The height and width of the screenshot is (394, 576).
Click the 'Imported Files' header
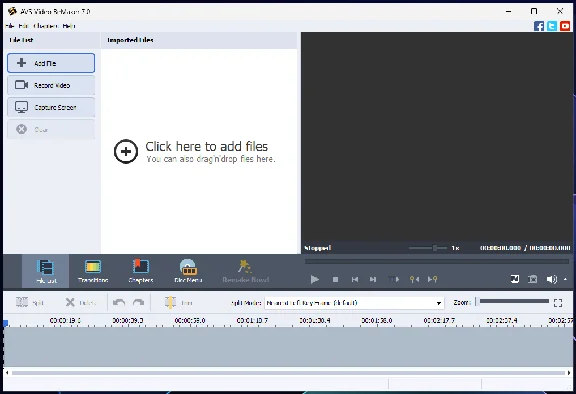coord(130,40)
